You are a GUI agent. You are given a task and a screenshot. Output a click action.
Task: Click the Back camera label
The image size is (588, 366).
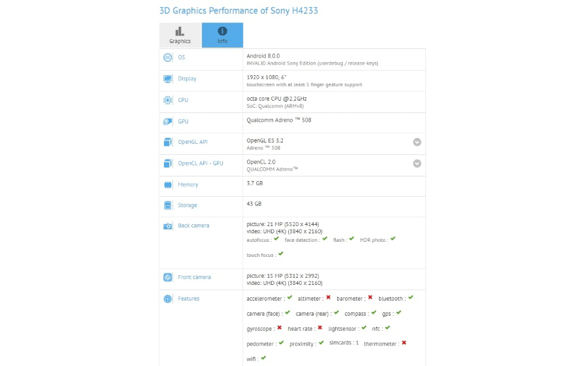(193, 225)
